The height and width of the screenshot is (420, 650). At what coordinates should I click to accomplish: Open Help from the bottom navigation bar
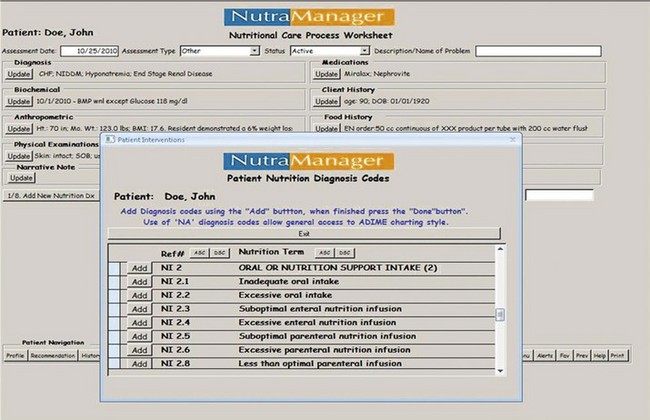(x=598, y=355)
